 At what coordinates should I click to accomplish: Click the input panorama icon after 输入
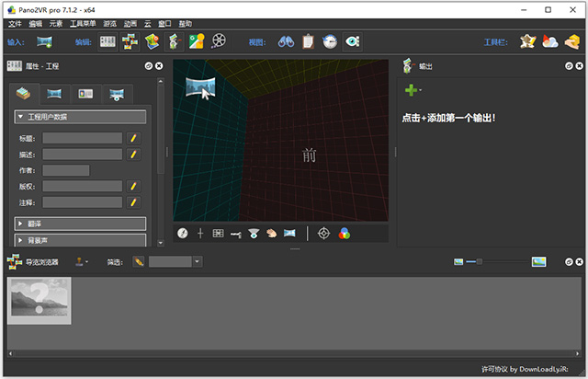pos(44,41)
